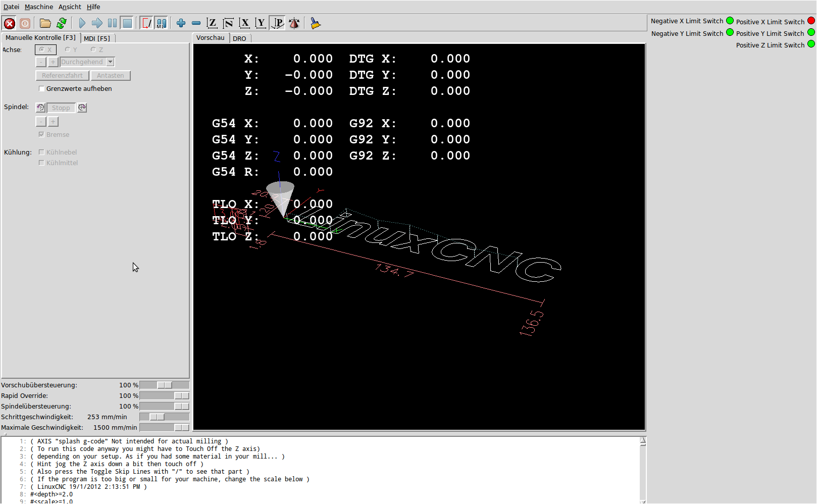Click the Antasten button
Viewport: 817px width, 504px height.
(111, 75)
